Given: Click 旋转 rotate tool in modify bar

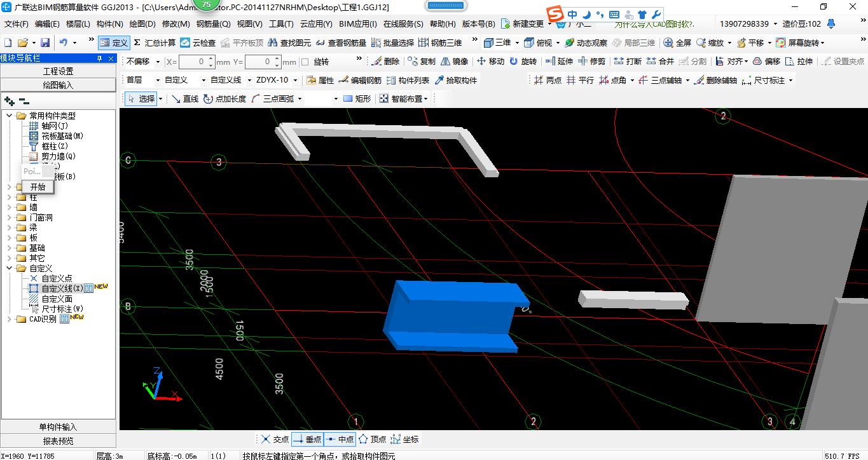Looking at the screenshot, I should click(523, 62).
